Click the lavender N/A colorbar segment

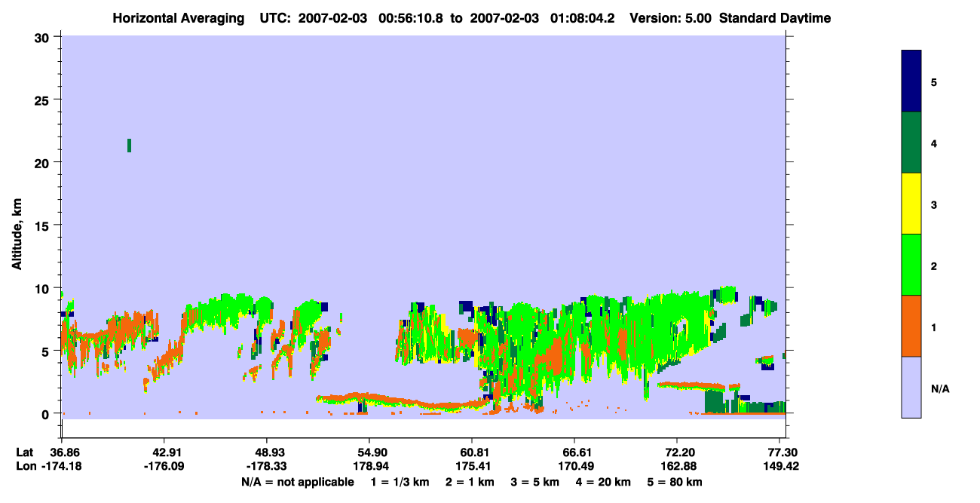(911, 387)
